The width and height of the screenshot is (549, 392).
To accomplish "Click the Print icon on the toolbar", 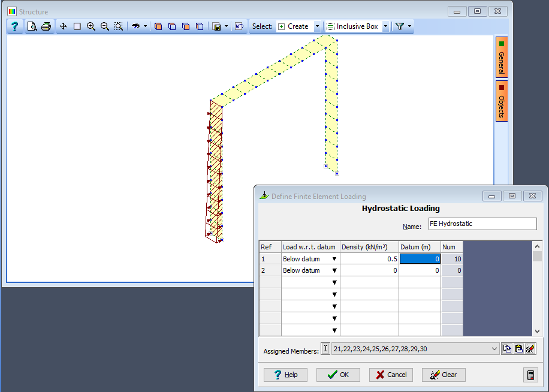I will pos(46,26).
